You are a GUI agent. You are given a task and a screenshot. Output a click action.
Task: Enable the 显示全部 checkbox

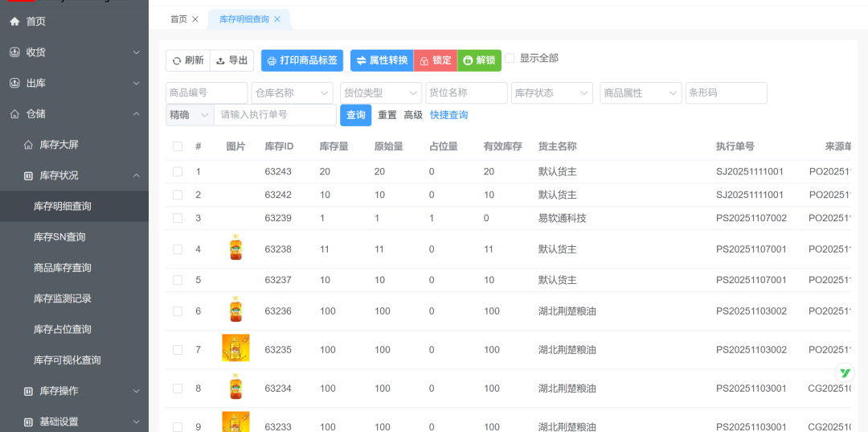[510, 58]
